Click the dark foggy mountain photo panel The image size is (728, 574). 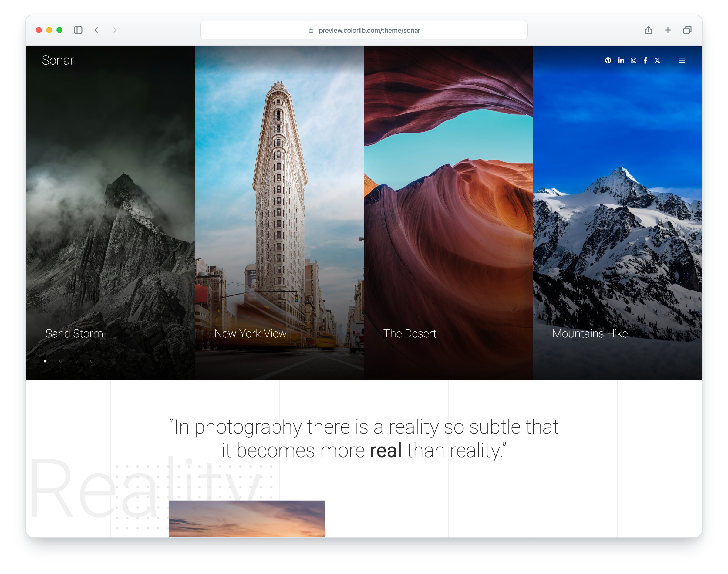[x=110, y=213]
